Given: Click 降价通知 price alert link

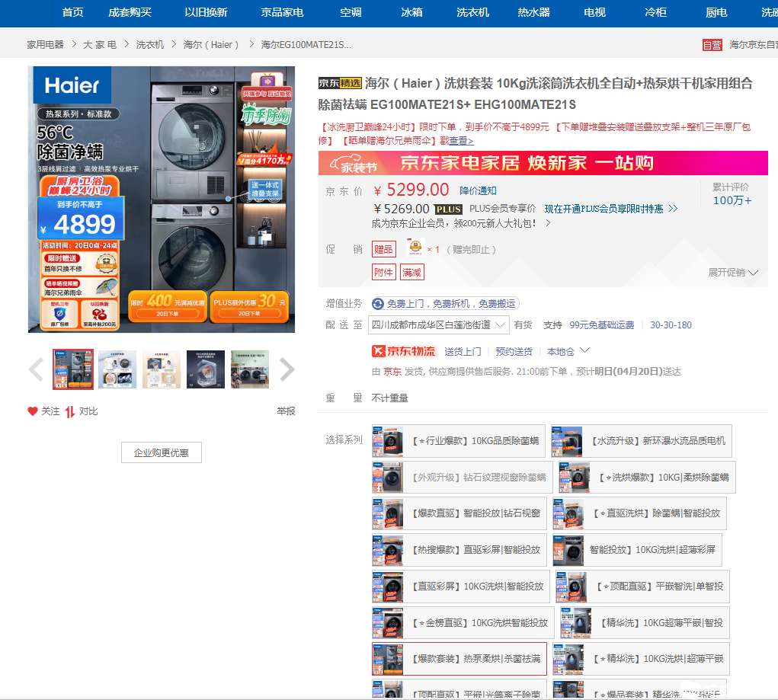Looking at the screenshot, I should (478, 191).
